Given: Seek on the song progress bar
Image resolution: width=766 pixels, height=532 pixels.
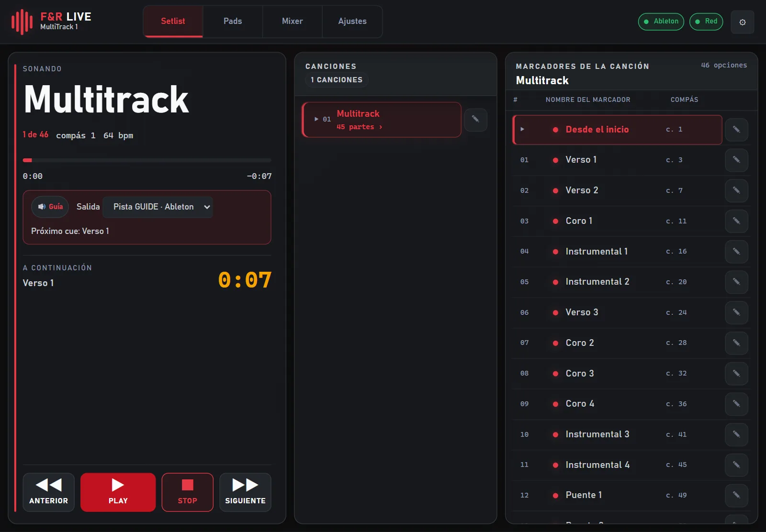Looking at the screenshot, I should 147,160.
